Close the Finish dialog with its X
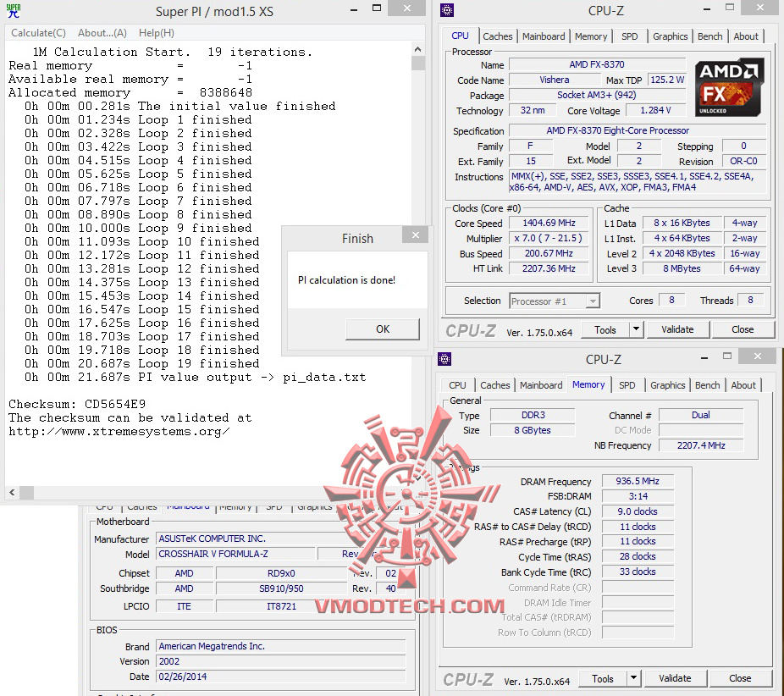This screenshot has width=784, height=696. [x=416, y=235]
